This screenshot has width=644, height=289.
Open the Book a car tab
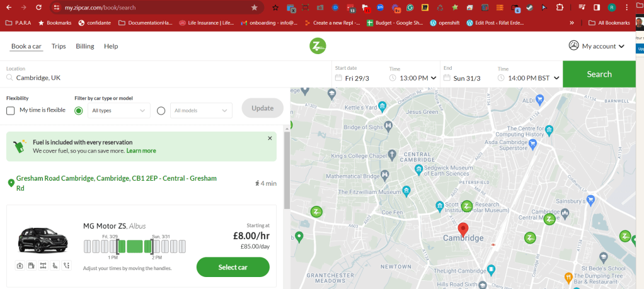26,47
